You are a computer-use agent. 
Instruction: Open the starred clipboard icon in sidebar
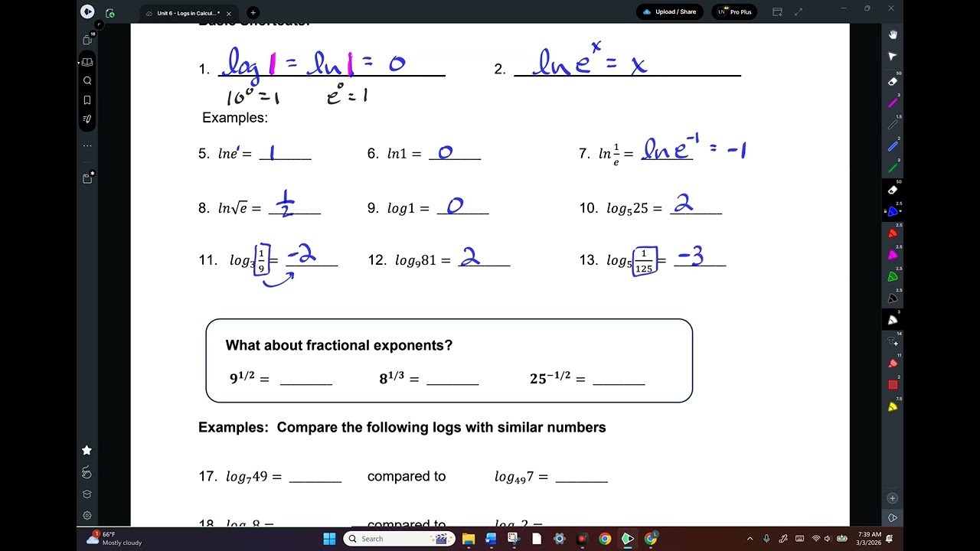click(x=87, y=178)
